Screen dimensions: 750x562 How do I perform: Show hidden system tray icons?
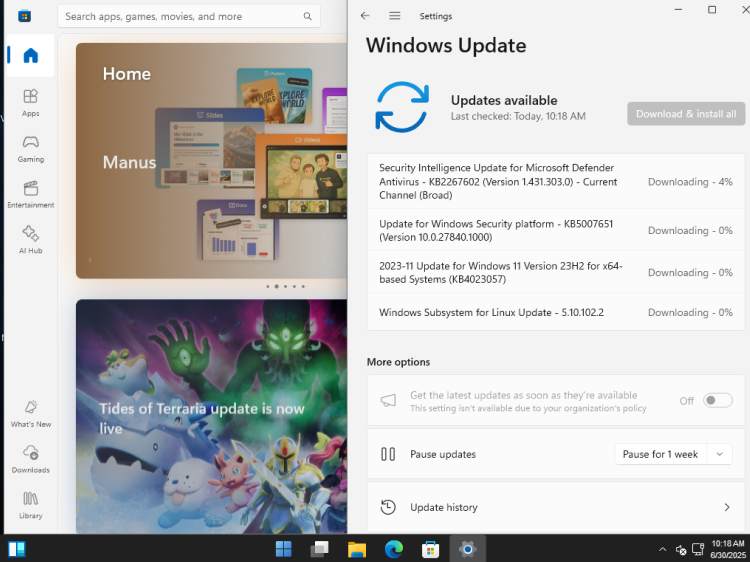tap(662, 549)
